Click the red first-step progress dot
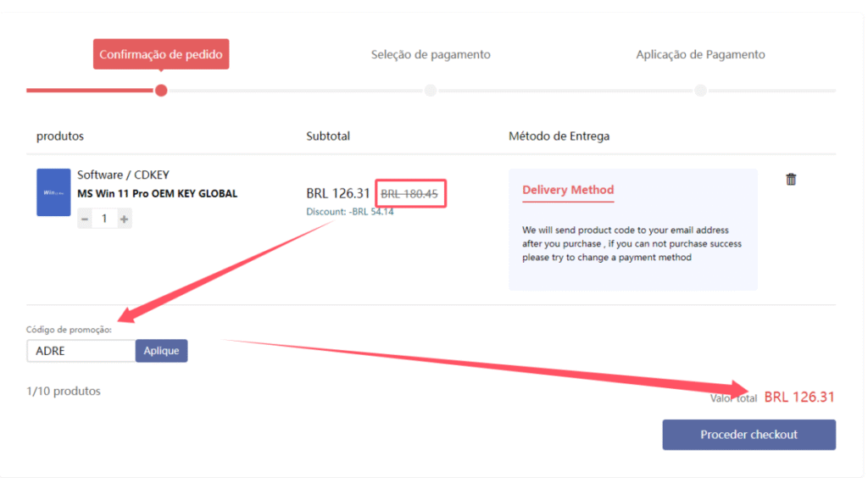 [161, 91]
